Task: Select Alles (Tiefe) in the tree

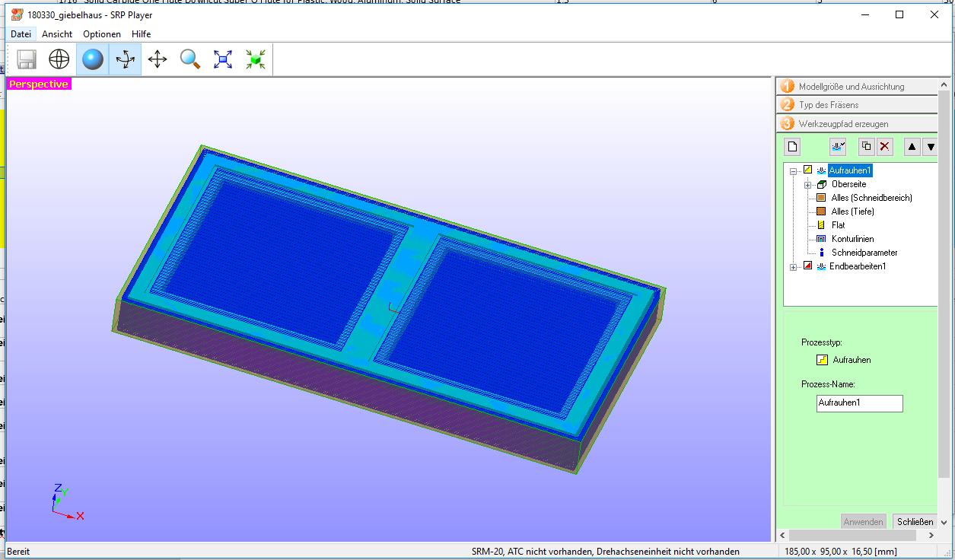Action: click(x=852, y=212)
